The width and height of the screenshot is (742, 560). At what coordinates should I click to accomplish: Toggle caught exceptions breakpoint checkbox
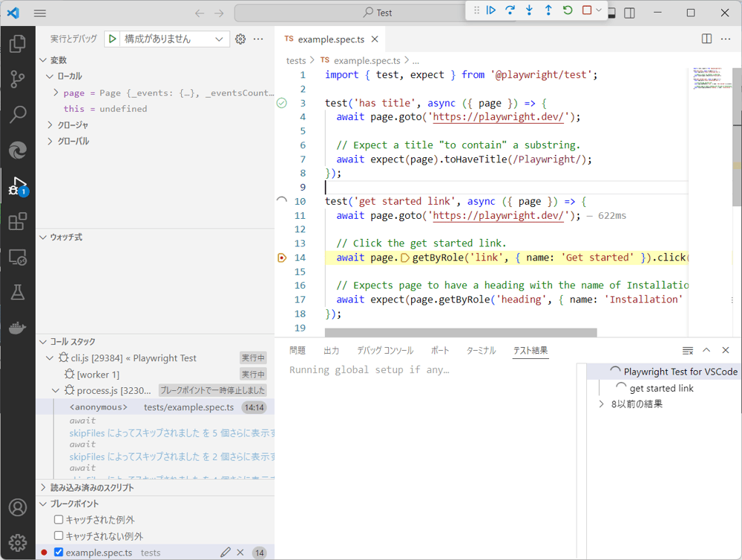[59, 520]
